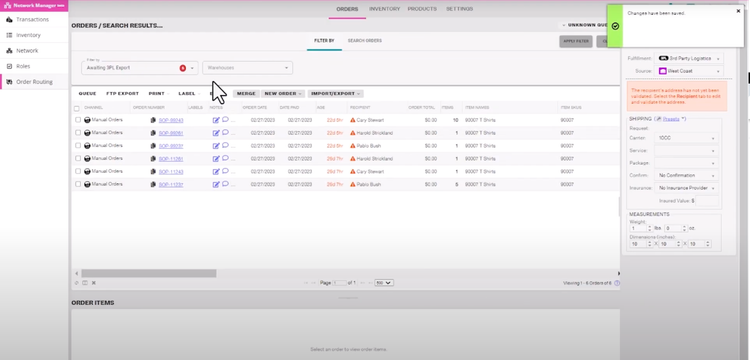Open the page size 500 selector
The width and height of the screenshot is (750, 360).
[x=384, y=283]
